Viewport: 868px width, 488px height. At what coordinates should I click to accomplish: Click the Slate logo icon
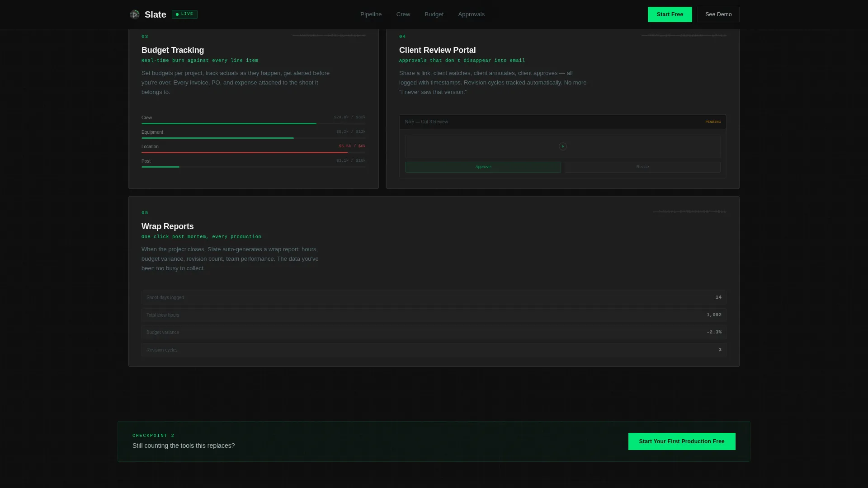134,14
